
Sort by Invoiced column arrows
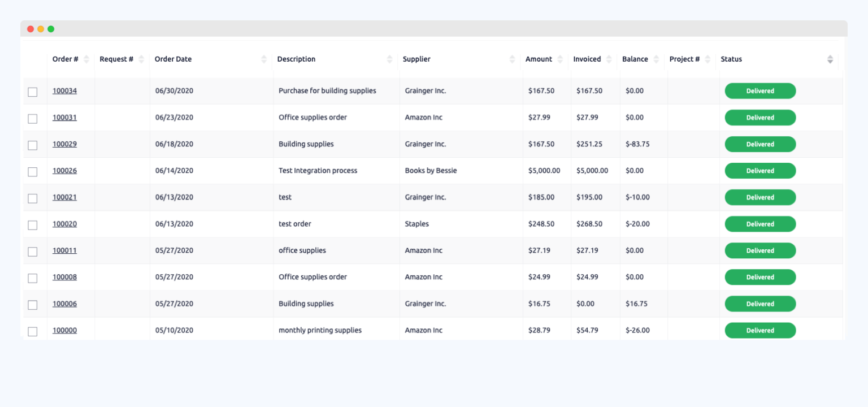[609, 59]
